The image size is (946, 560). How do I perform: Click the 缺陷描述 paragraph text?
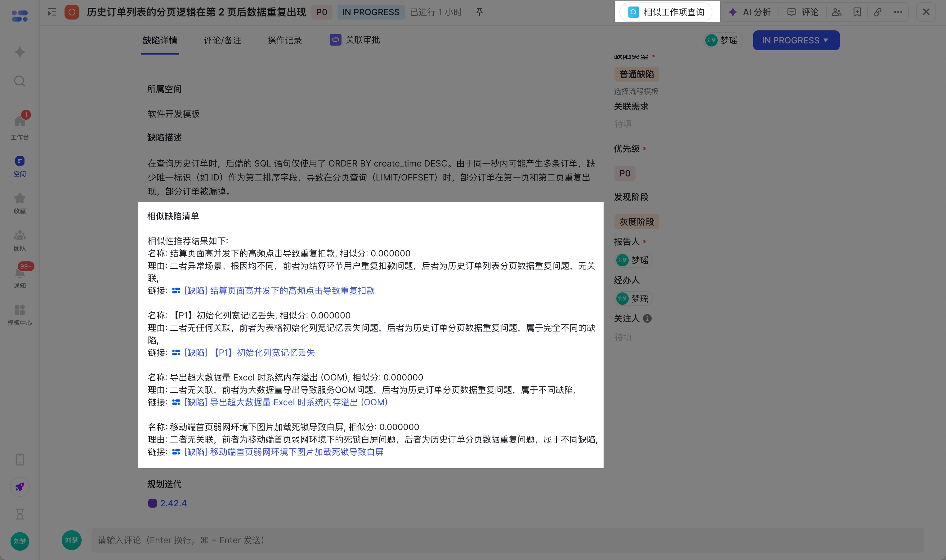[x=371, y=177]
